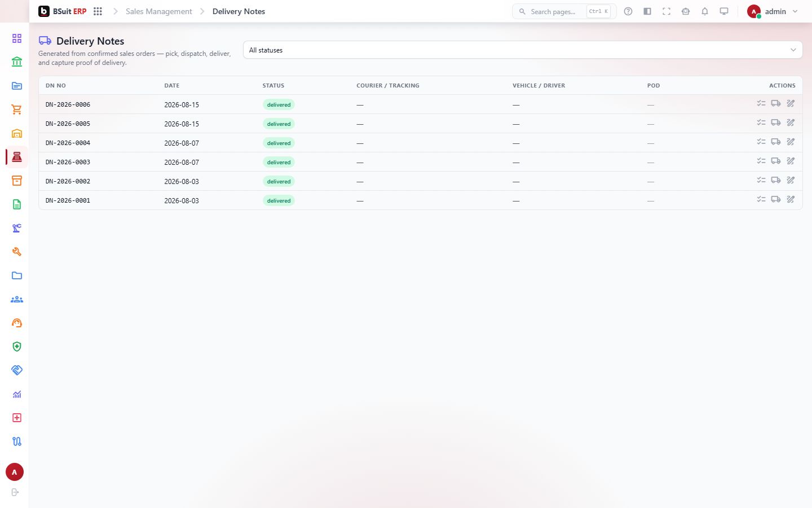Screen dimensions: 812x508
Task: Open the wrench maintenance icon in sidebar
Action: [17, 252]
